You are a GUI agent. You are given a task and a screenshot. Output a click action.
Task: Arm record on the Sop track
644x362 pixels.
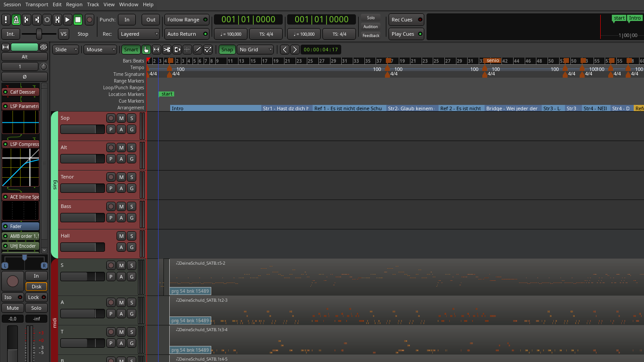111,118
